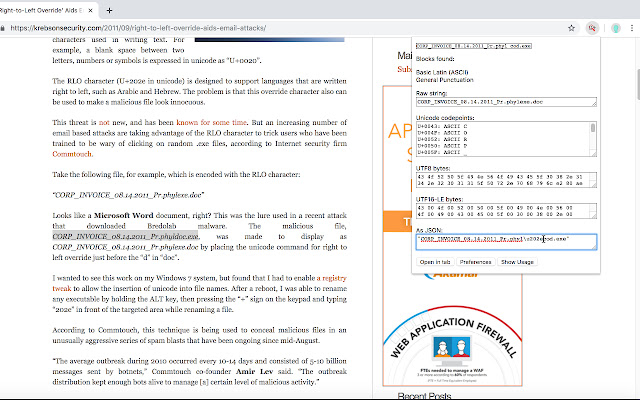Click the UTF16-LE bytes text area
The image size is (640, 400).
coord(506,211)
